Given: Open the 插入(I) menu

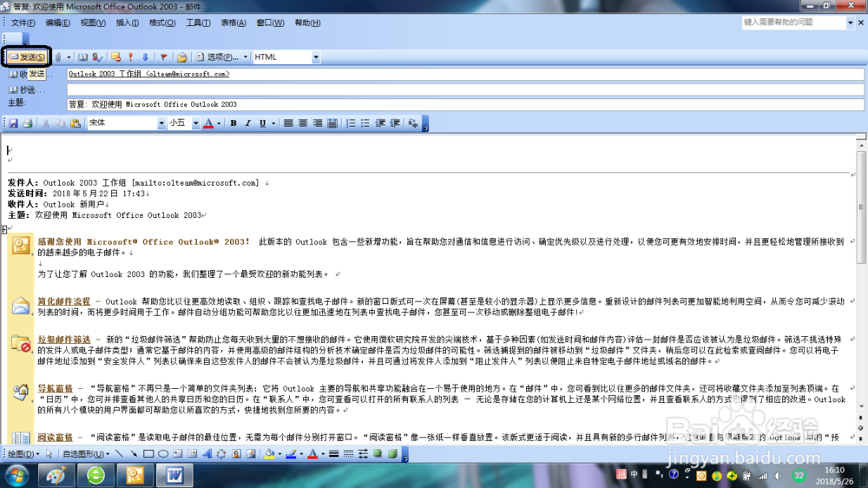Looking at the screenshot, I should [128, 23].
